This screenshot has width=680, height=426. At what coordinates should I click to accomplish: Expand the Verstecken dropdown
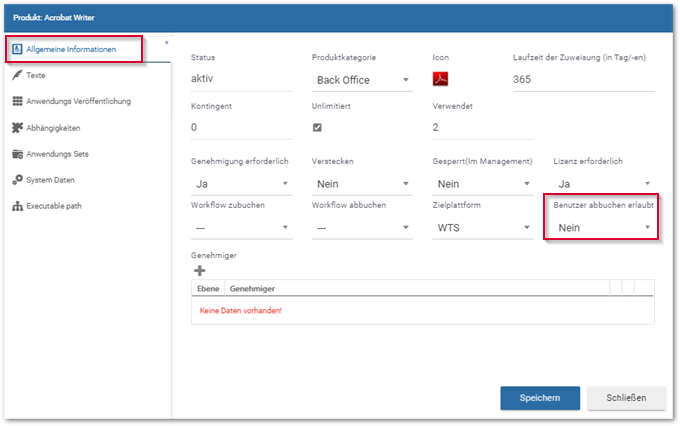(x=362, y=184)
